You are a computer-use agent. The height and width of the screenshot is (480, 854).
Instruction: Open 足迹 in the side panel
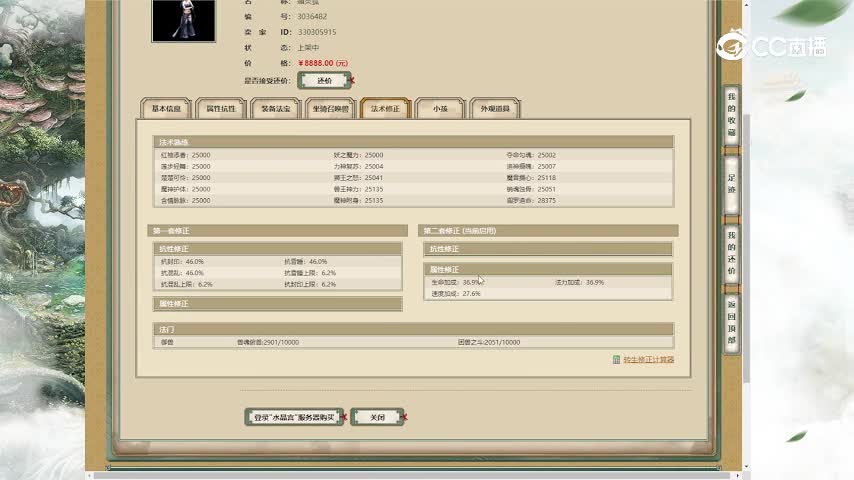[732, 183]
